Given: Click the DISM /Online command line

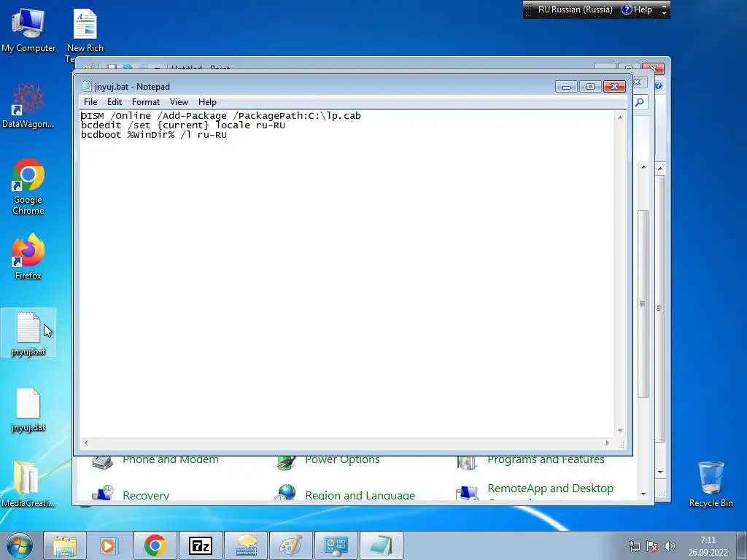Looking at the screenshot, I should click(x=220, y=116).
